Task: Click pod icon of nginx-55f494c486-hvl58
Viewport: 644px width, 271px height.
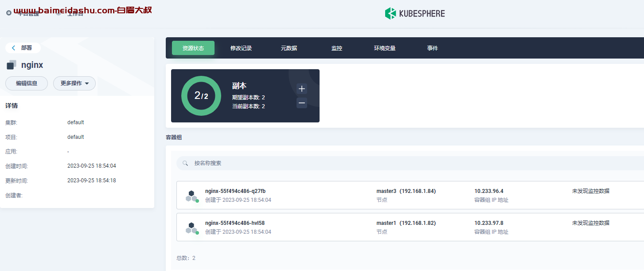Action: (191, 228)
